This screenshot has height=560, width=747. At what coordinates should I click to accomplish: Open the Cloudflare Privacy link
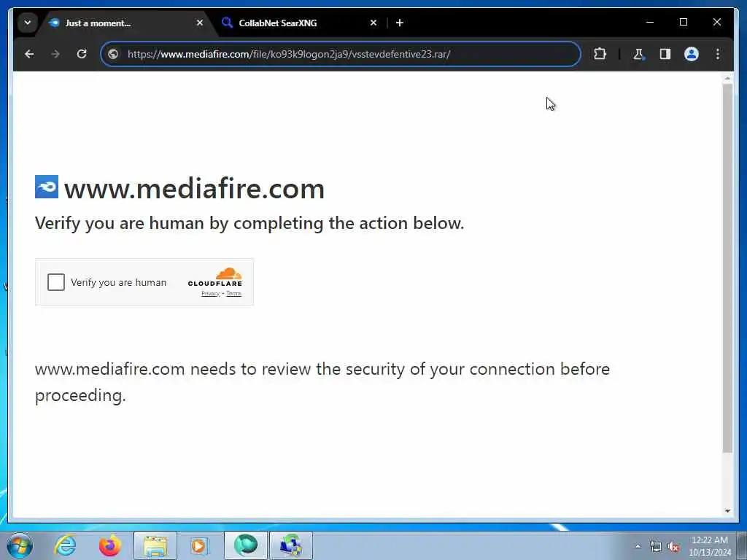[210, 293]
